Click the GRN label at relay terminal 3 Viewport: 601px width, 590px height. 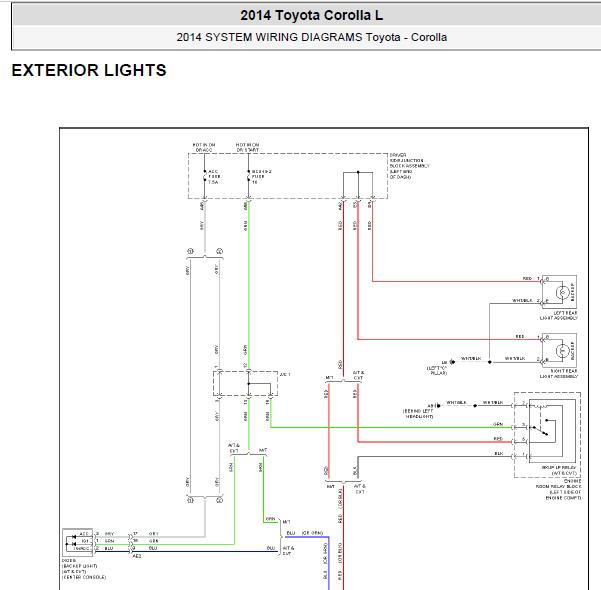(x=498, y=424)
